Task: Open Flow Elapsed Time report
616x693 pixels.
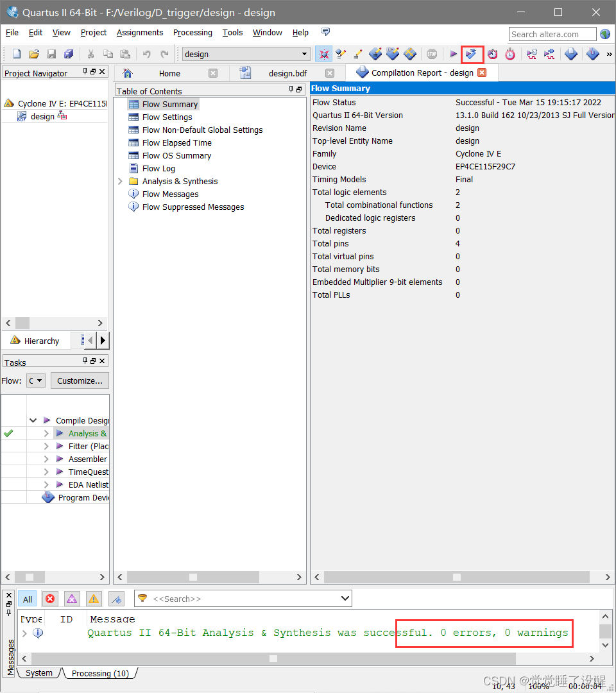Action: click(176, 142)
